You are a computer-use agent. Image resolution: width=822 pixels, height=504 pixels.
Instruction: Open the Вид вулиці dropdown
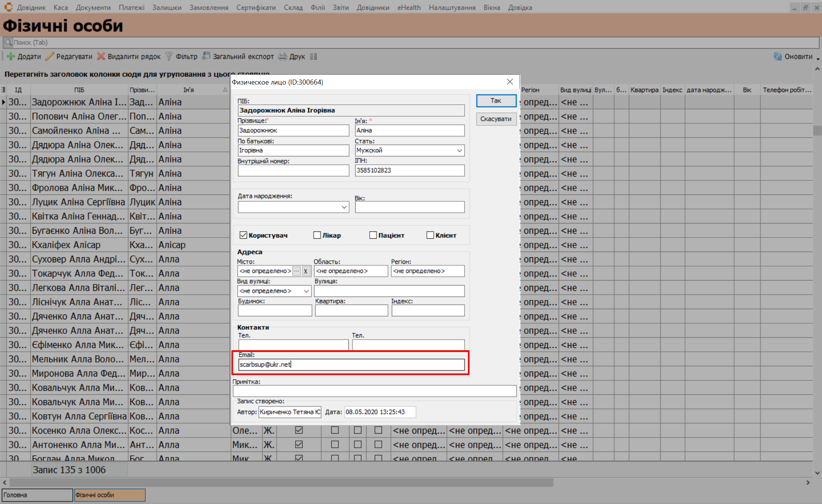pos(306,291)
